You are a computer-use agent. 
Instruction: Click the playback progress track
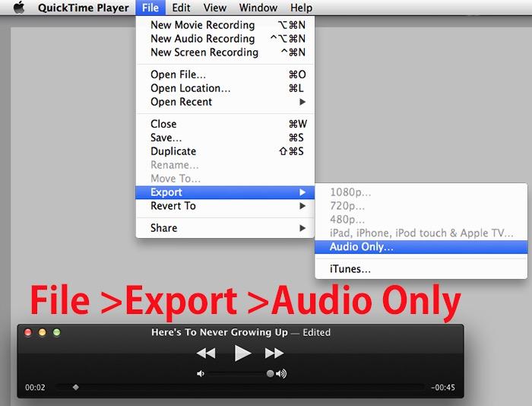point(240,387)
